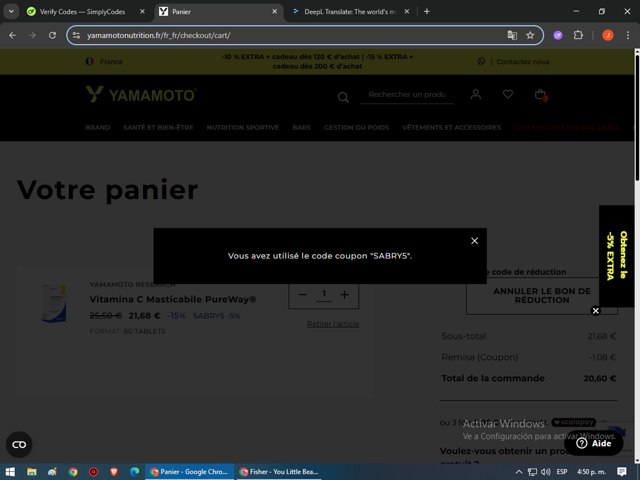
Task: Close the Obtenez le -5% EXTRA side banner
Action: click(596, 311)
